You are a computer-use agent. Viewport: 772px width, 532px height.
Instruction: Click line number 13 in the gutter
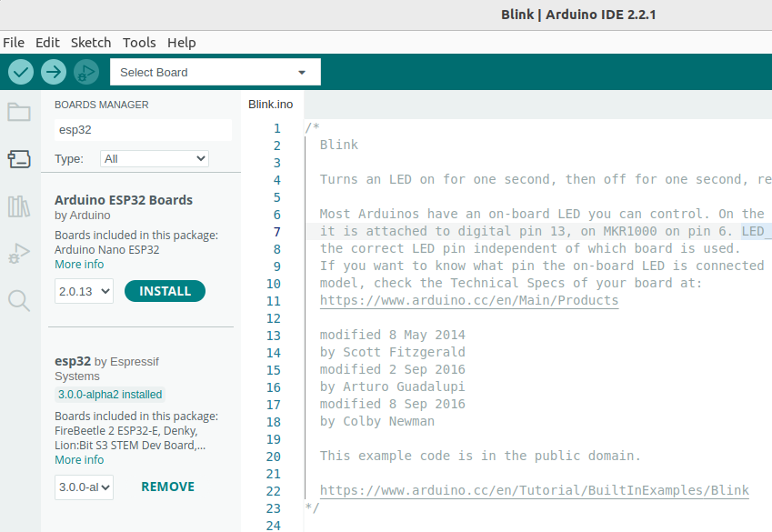point(274,336)
